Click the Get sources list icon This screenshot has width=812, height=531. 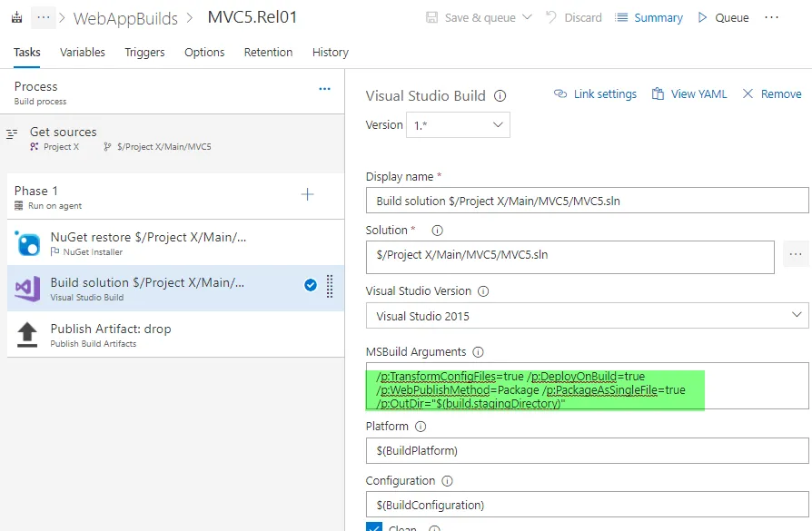click(12, 134)
